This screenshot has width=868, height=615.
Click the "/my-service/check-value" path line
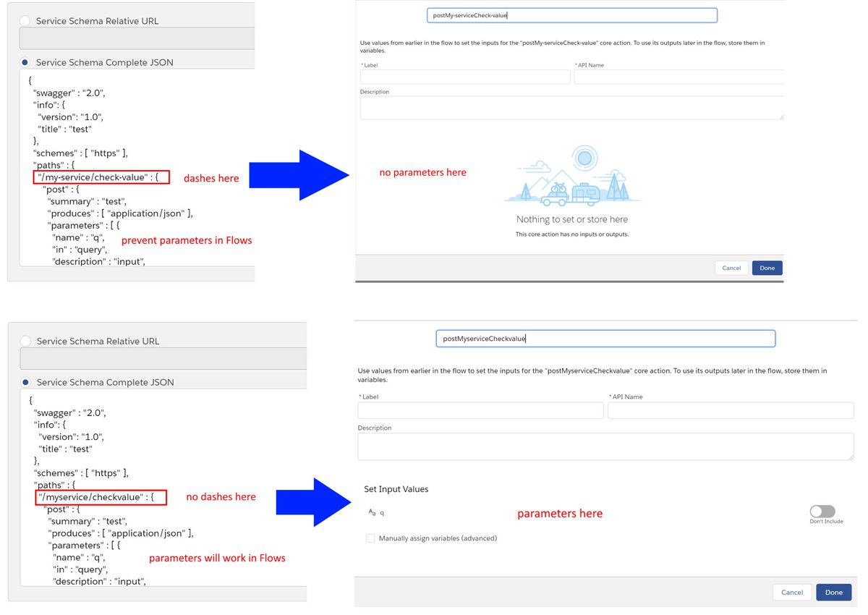(x=101, y=177)
